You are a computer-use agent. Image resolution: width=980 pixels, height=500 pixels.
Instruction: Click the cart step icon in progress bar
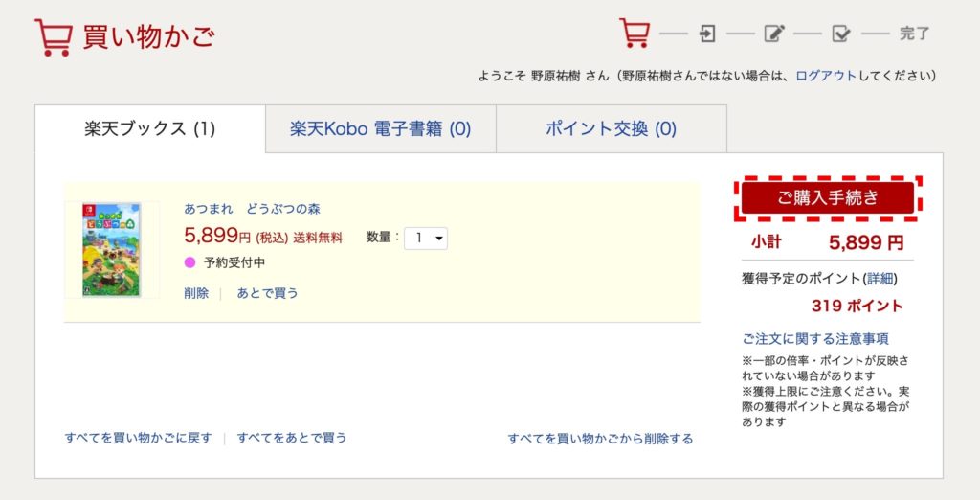(635, 34)
